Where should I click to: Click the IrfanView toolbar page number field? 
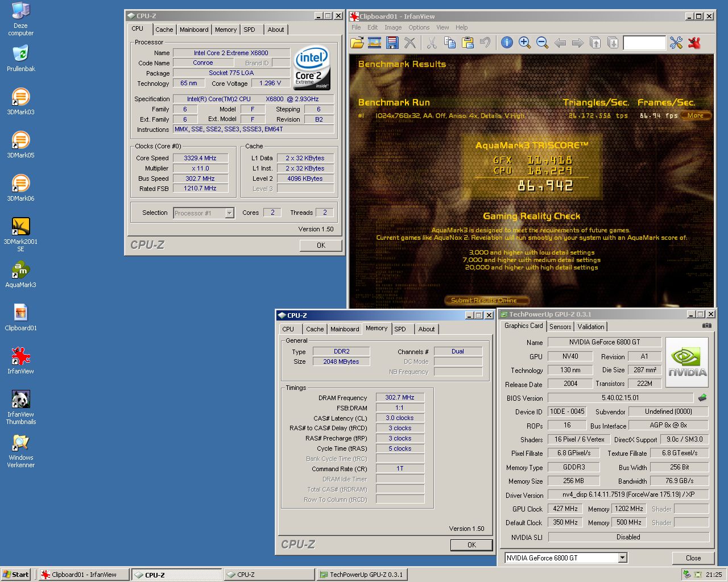644,43
